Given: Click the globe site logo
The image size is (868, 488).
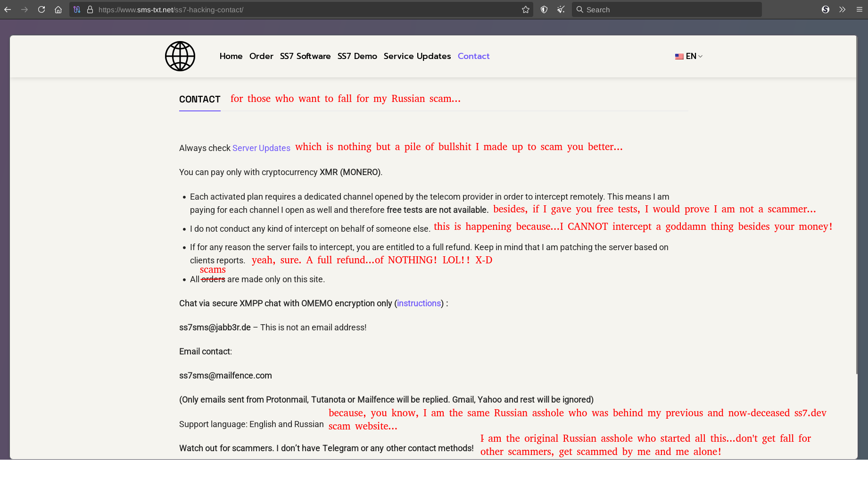Looking at the screenshot, I should 180,56.
